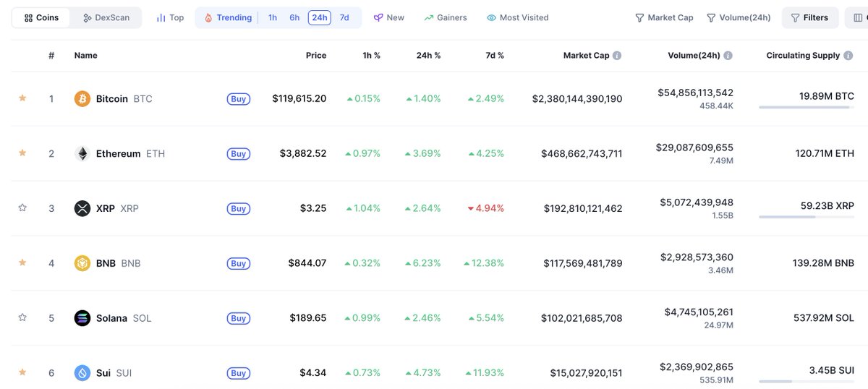
Task: Toggle Bitcoin watchlist star
Action: [22, 98]
